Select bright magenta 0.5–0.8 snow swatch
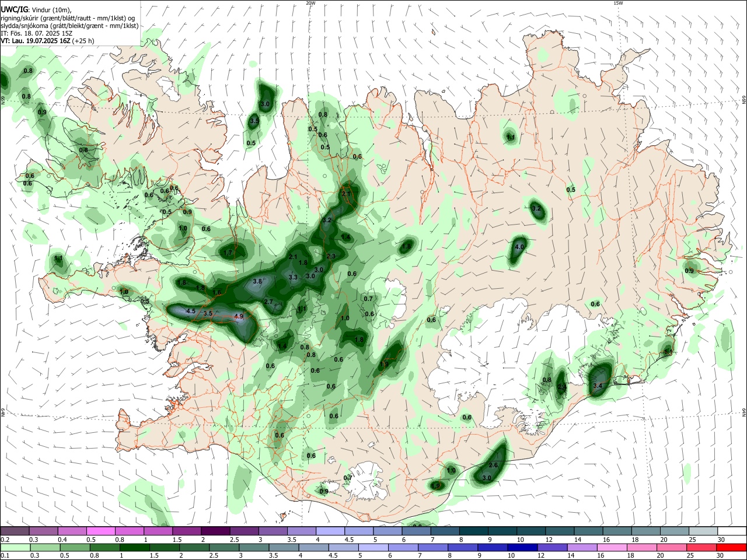The height and width of the screenshot is (560, 747). tap(101, 531)
